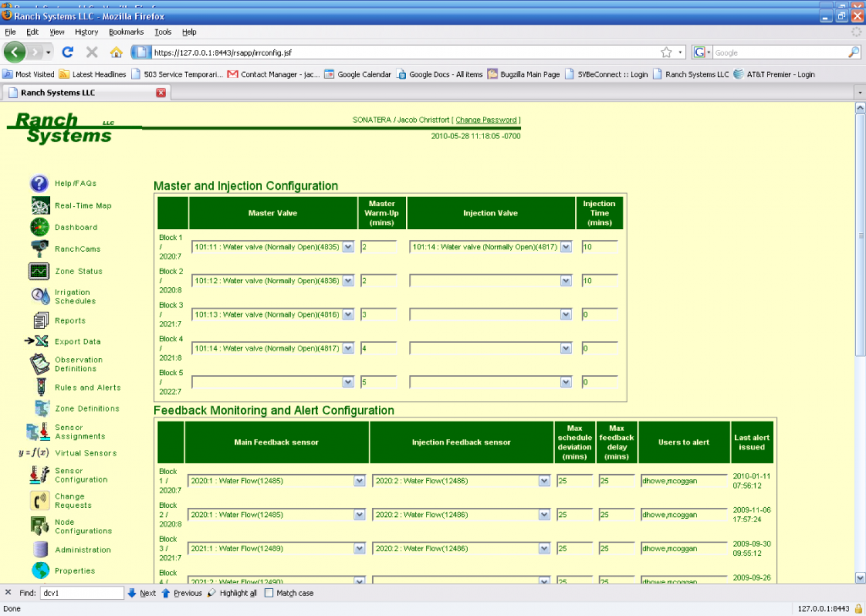The image size is (866, 616).
Task: Open the Bookmarks menu
Action: coord(126,32)
